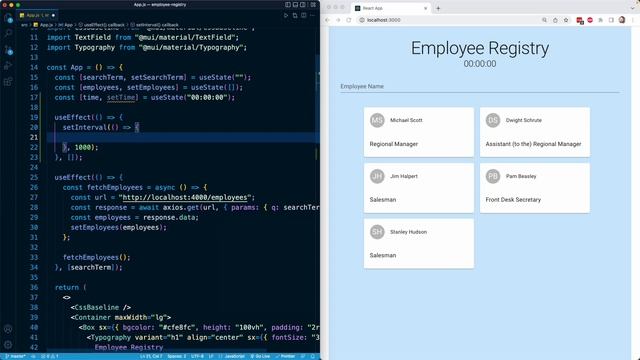Image resolution: width=640 pixels, height=360 pixels.
Task: Click notifications bell in status bar
Action: point(313,356)
